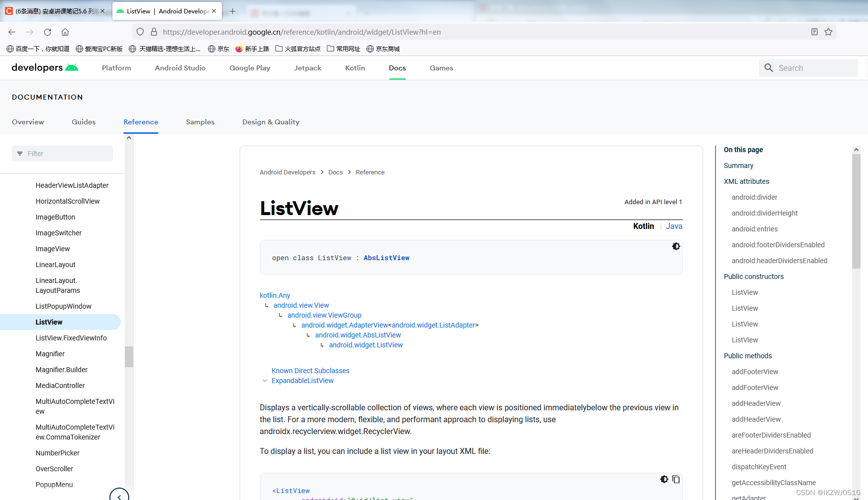The width and height of the screenshot is (868, 500).
Task: Click the search magnifier icon
Action: tap(768, 68)
